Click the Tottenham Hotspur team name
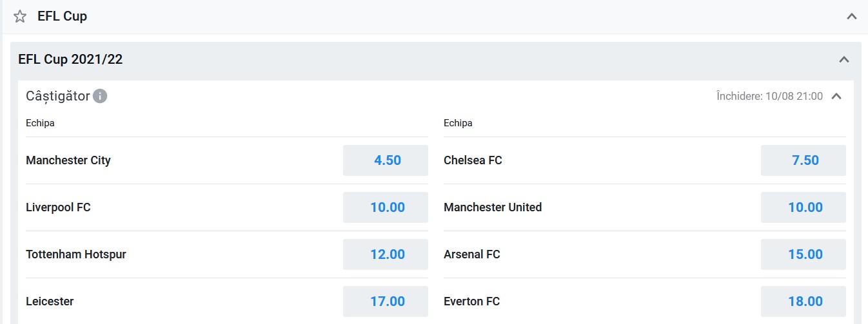This screenshot has height=324, width=868. [x=76, y=254]
